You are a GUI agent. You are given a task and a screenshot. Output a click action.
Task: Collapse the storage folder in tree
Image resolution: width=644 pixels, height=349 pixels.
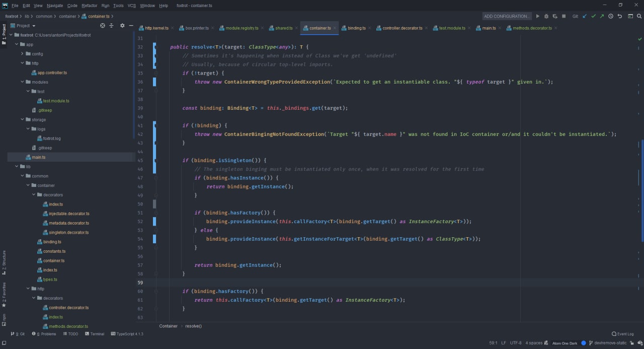(22, 120)
